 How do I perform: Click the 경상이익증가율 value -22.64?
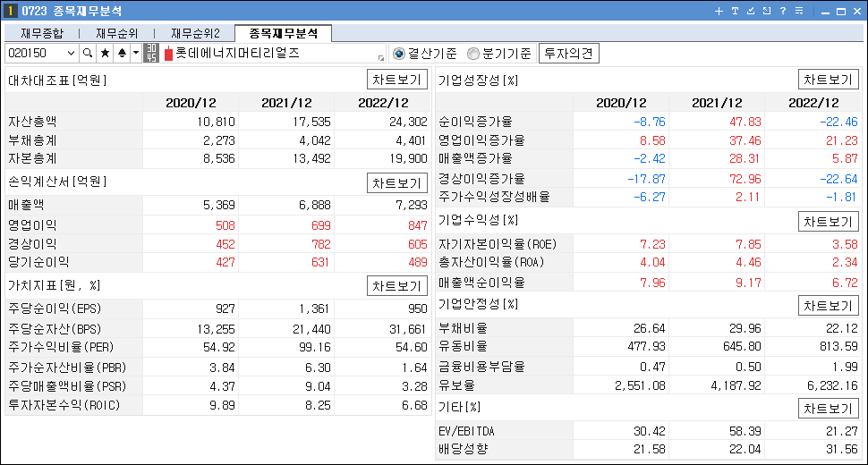(x=838, y=179)
